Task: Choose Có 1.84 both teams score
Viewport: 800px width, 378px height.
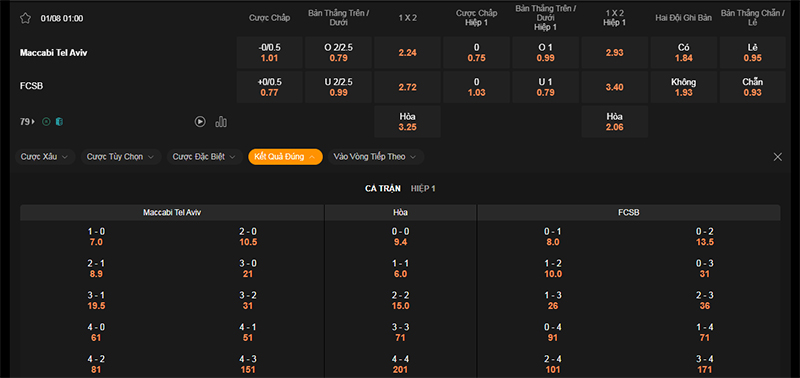Action: (684, 53)
